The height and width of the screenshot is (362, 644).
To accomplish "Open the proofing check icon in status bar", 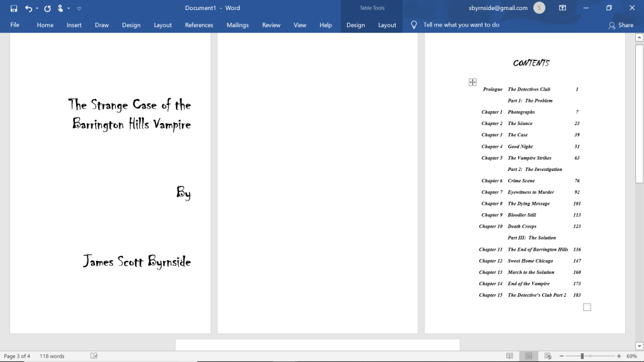I will pyautogui.click(x=94, y=356).
